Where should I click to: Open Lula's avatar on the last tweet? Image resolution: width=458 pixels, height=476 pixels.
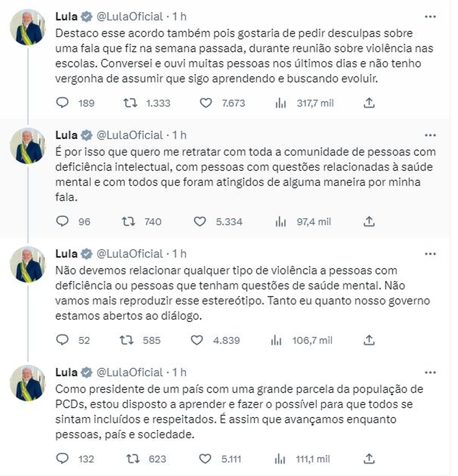tap(27, 383)
